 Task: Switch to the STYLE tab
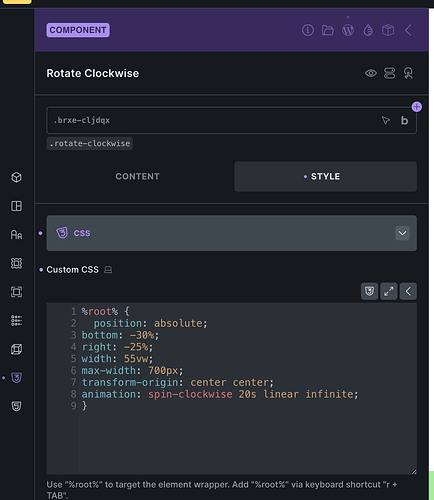(325, 176)
